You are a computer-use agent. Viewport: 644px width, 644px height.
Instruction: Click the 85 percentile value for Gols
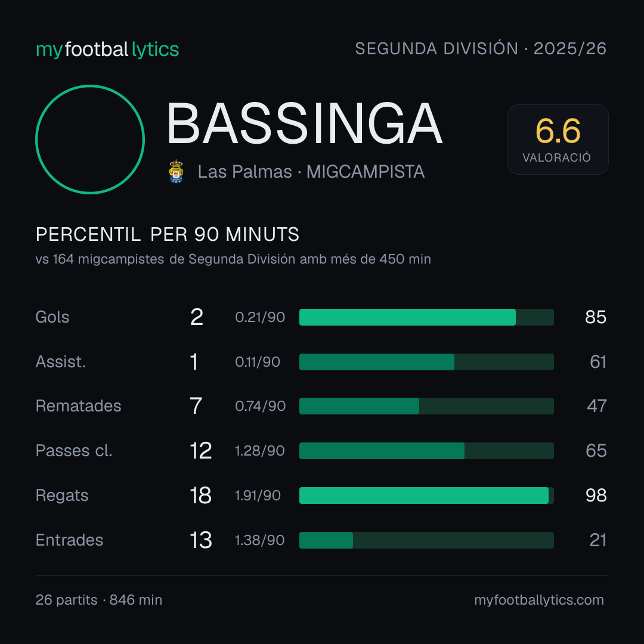click(596, 317)
